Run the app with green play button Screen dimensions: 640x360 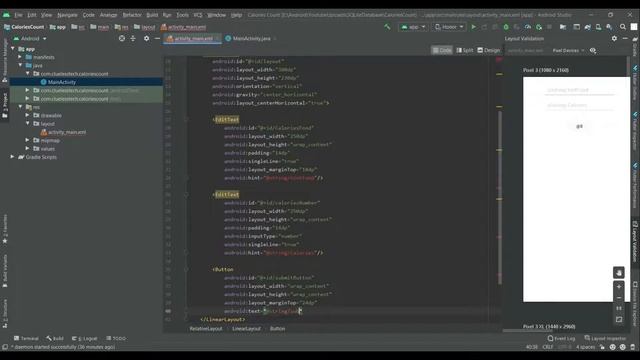click(473, 27)
